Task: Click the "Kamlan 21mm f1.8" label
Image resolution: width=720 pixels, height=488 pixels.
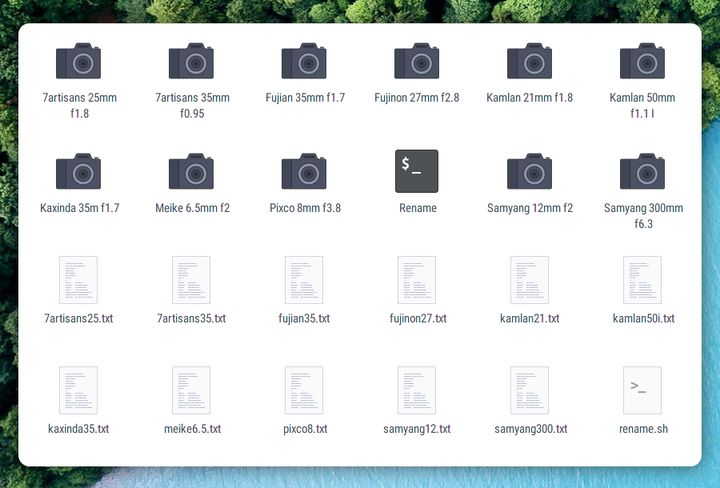Action: tap(529, 98)
